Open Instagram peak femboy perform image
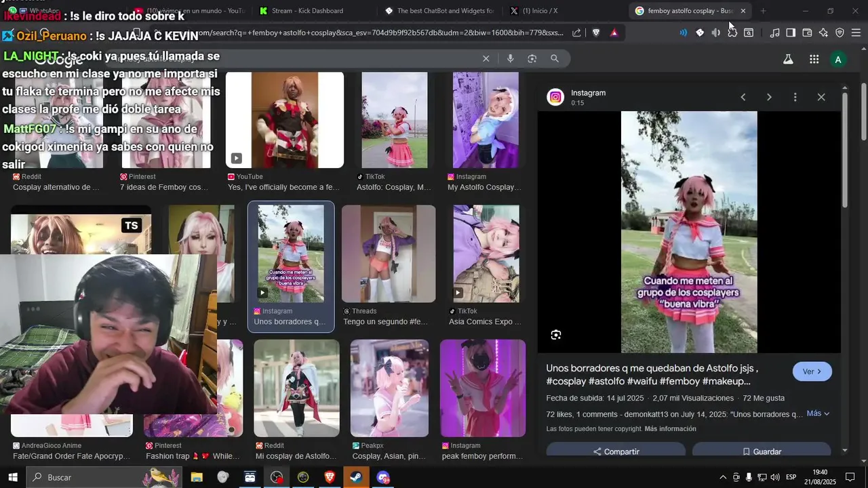 coord(483,388)
